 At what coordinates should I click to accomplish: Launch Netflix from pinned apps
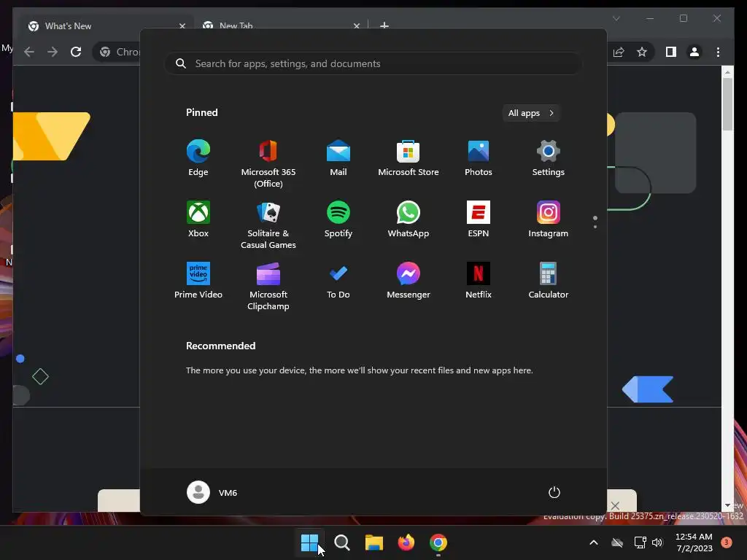(x=479, y=281)
